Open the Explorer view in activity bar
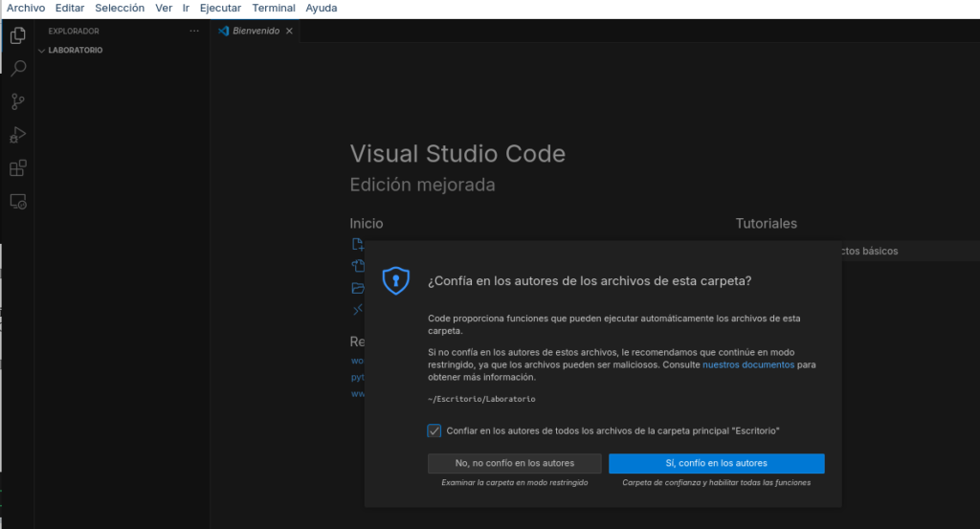 [x=18, y=35]
